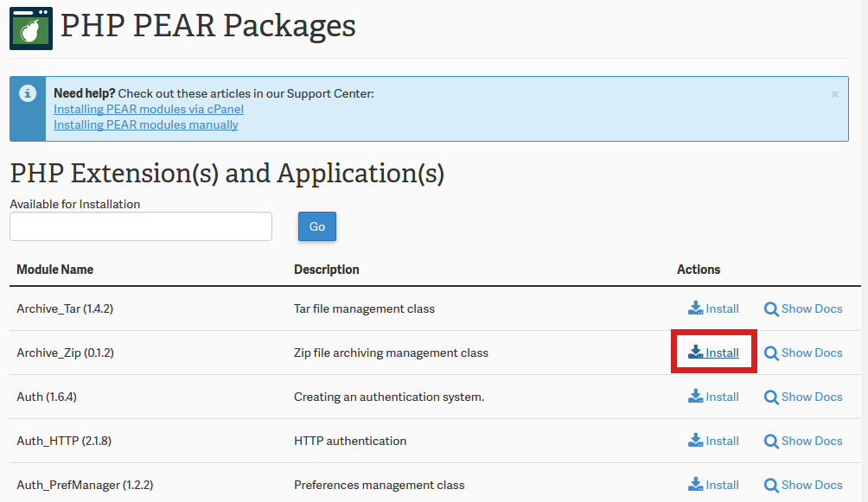
Task: Click the PHP PEAR Packages pear icon
Action: coord(31,28)
